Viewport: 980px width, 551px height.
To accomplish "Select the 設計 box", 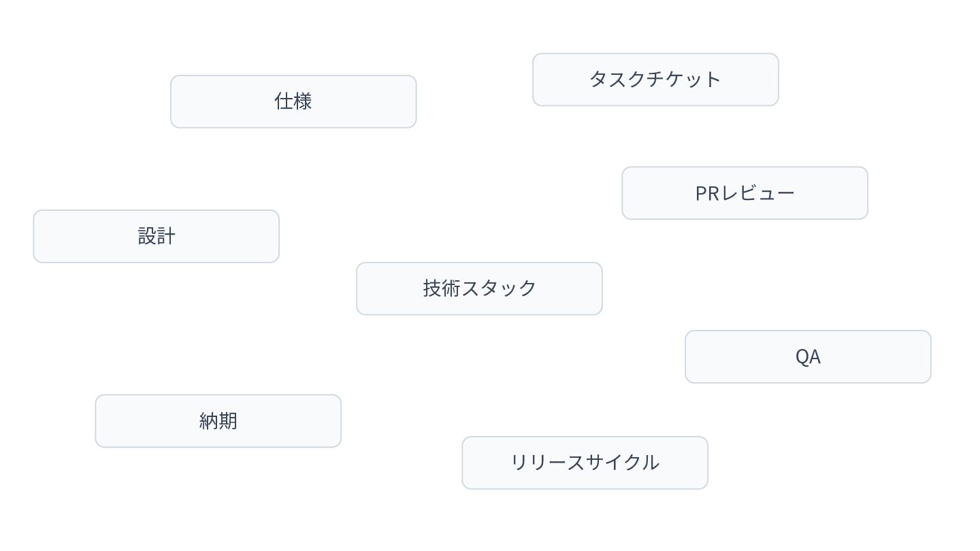I will (157, 236).
